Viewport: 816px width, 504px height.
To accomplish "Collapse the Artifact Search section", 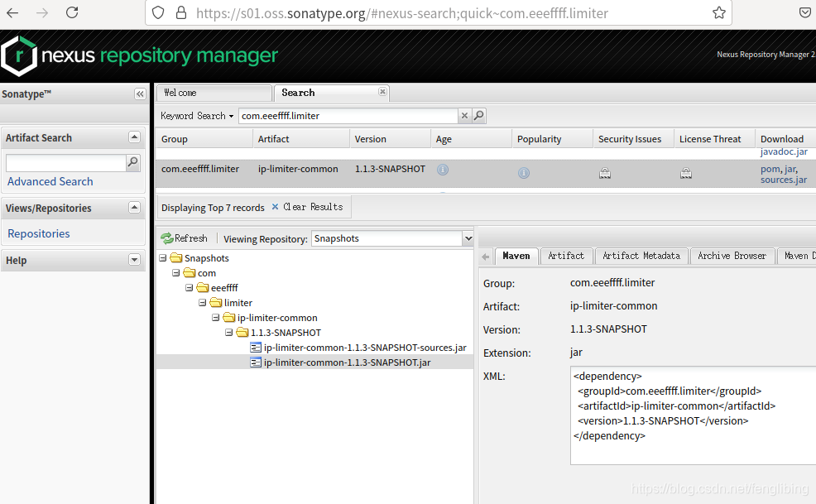I will click(134, 137).
